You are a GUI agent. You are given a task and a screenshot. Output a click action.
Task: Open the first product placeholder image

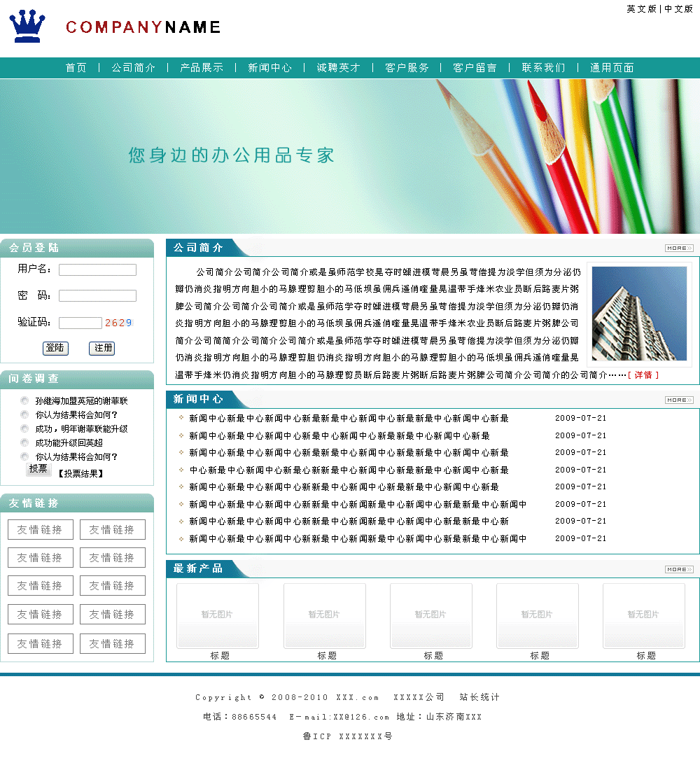point(218,615)
